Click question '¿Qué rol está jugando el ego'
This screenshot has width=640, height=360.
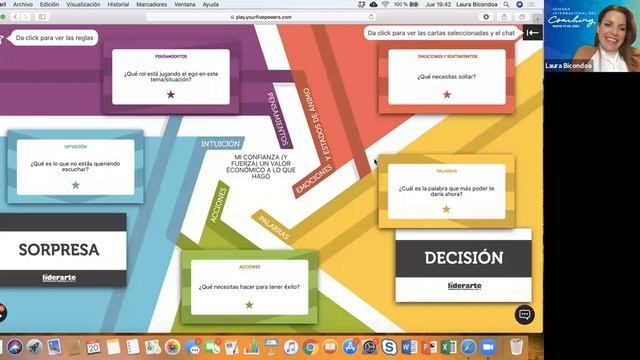coord(171,77)
